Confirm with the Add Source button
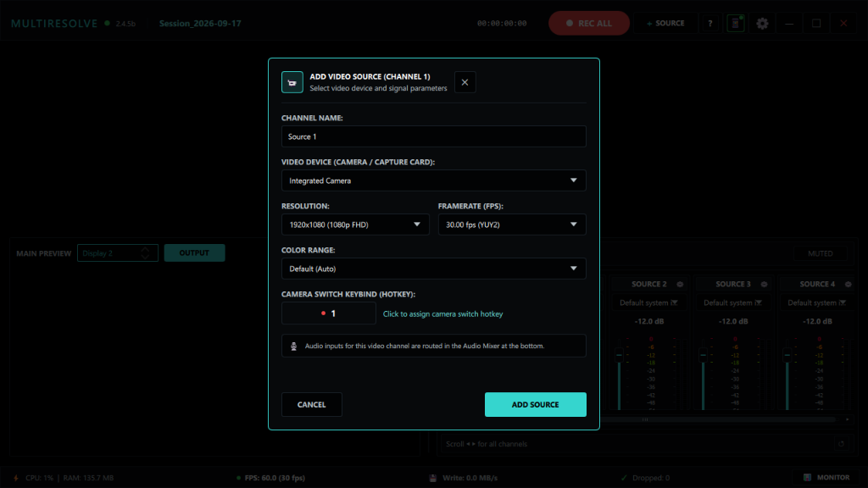The height and width of the screenshot is (488, 868). [x=536, y=404]
